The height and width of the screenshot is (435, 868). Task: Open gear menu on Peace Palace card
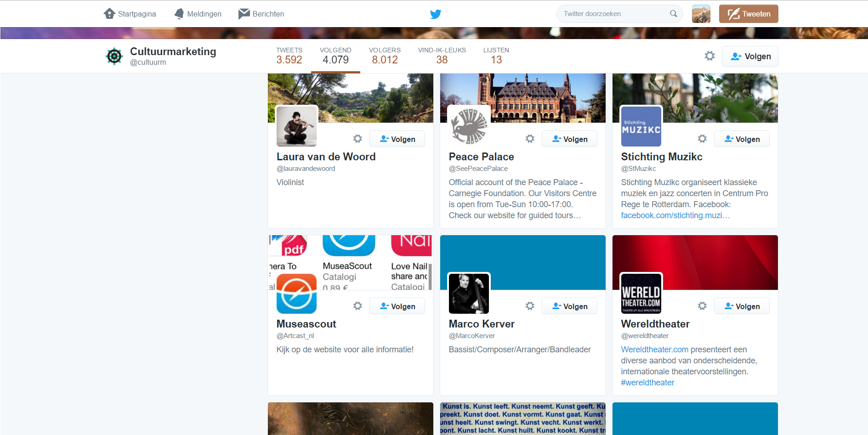[530, 139]
